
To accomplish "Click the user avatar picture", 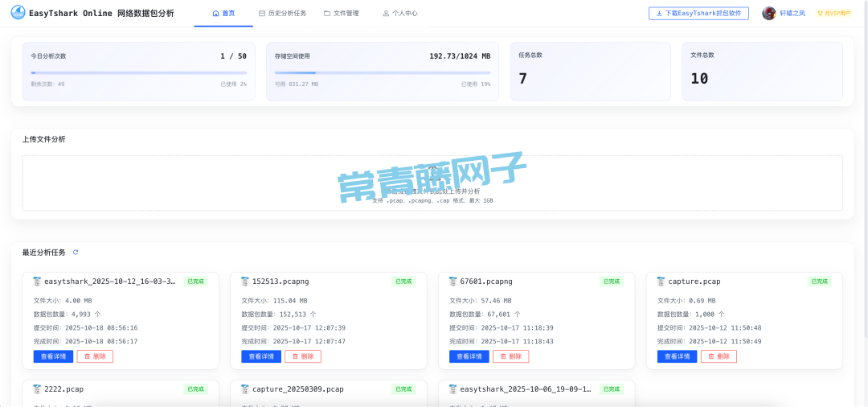I will click(x=769, y=13).
